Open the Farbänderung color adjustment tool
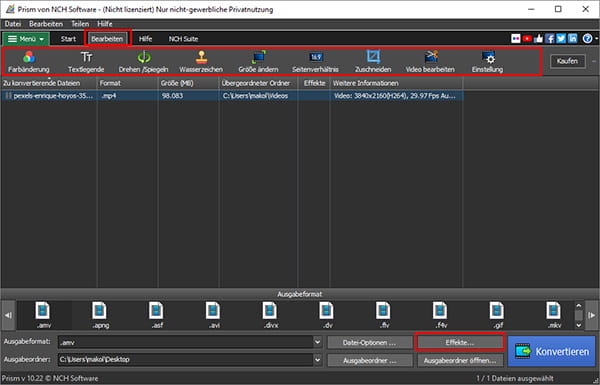600x385 pixels. 29,62
